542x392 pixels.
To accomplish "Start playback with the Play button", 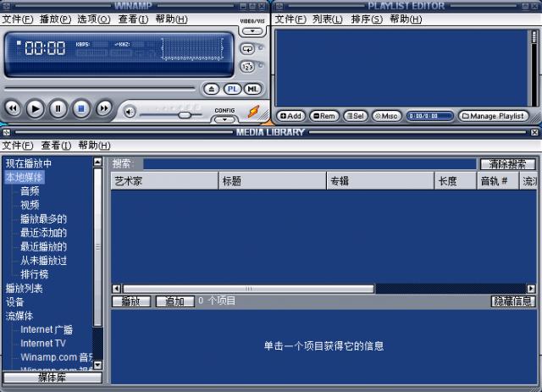I will click(36, 109).
